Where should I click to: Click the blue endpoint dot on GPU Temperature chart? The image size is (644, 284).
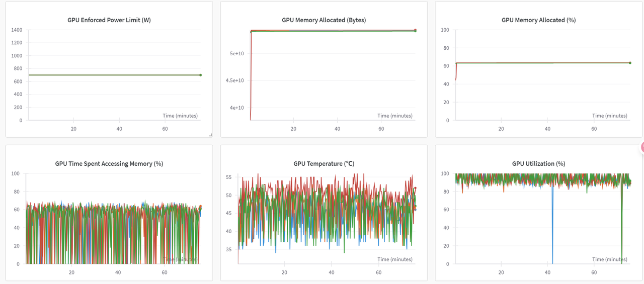[415, 209]
